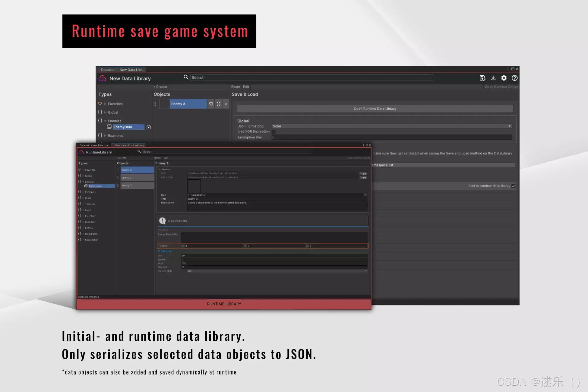588x392 pixels.
Task: Open the settings gear
Action: (x=504, y=78)
